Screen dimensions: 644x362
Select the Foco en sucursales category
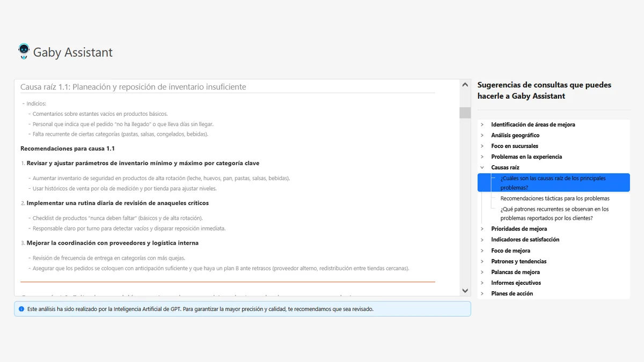pyautogui.click(x=515, y=146)
